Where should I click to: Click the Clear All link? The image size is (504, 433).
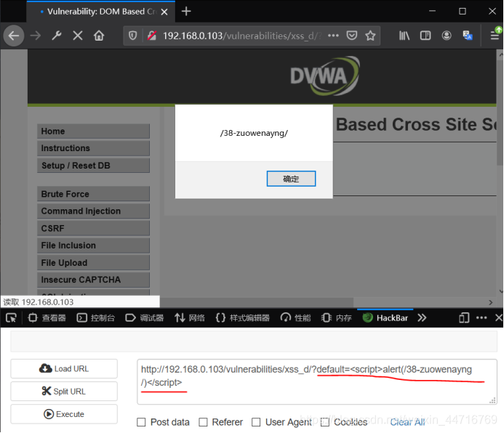[x=407, y=422]
